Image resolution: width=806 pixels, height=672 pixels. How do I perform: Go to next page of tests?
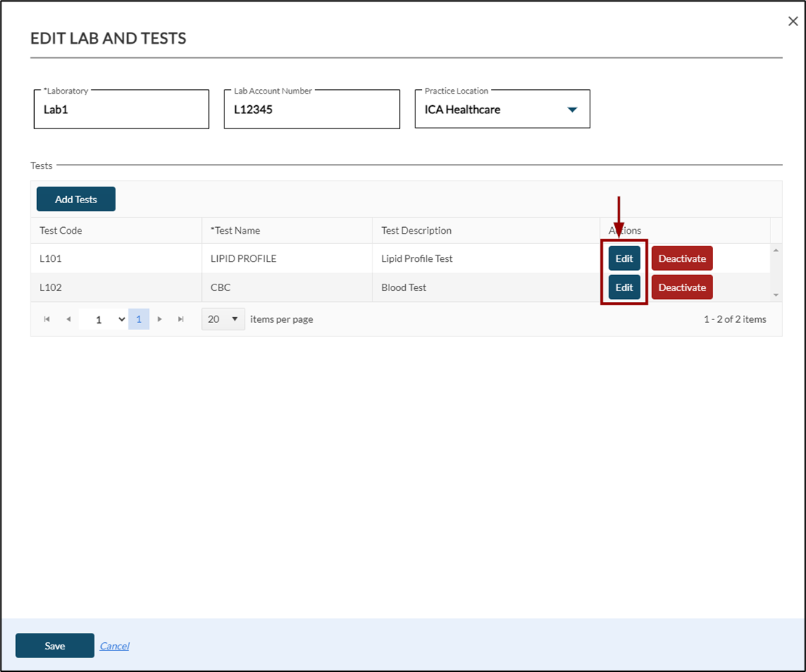[160, 319]
